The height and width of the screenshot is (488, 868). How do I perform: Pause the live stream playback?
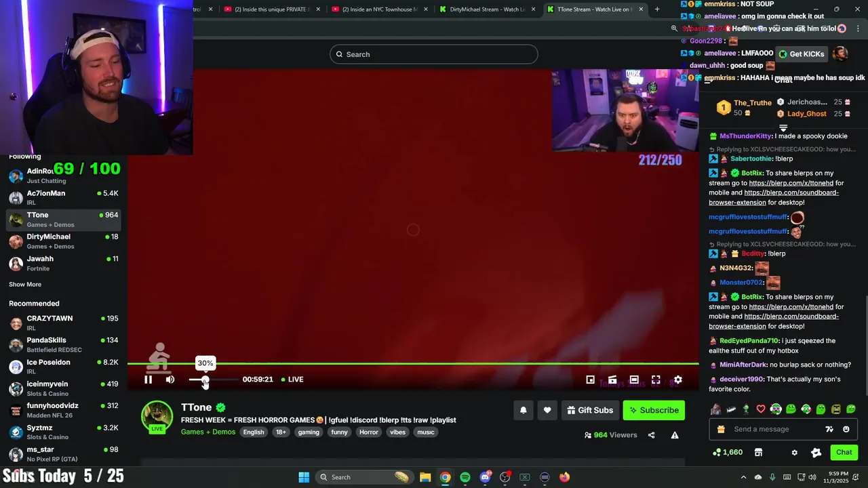tap(148, 380)
